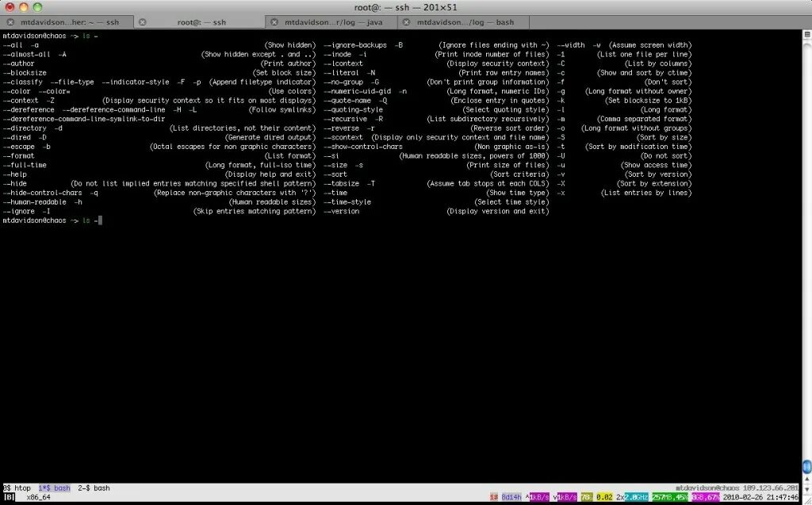812x505 pixels.
Task: Click the '2x2.0GHz' CPU indicator
Action: [632, 497]
